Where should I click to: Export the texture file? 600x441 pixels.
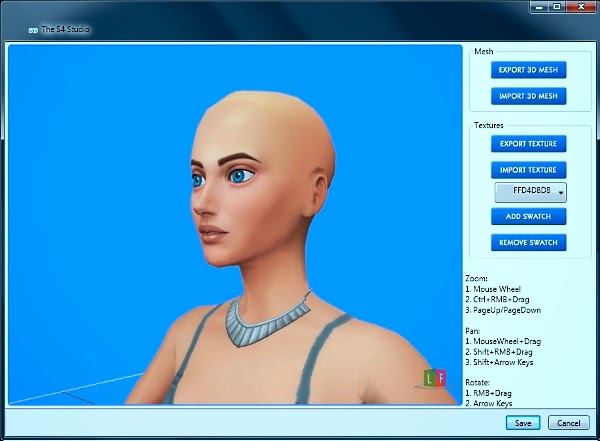tap(528, 144)
